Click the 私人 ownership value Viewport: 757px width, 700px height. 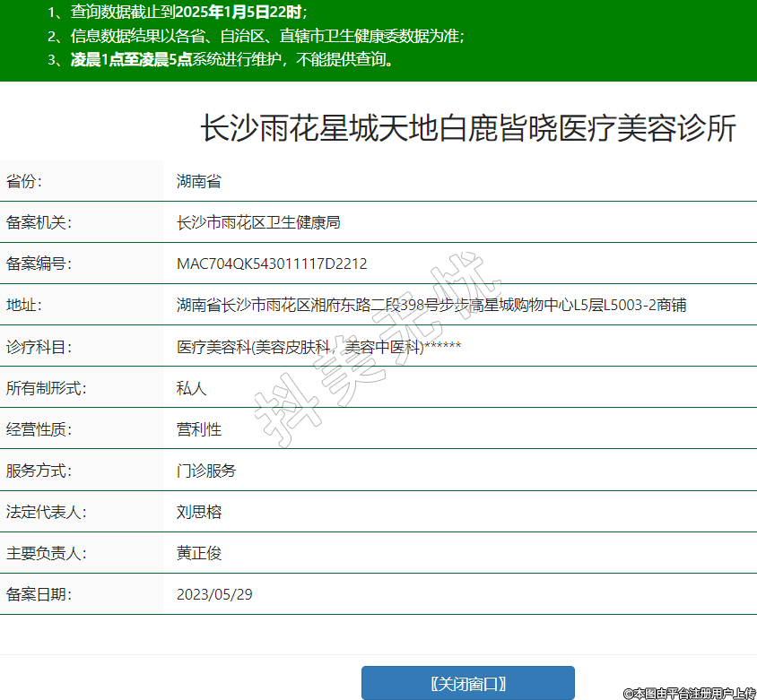(192, 388)
